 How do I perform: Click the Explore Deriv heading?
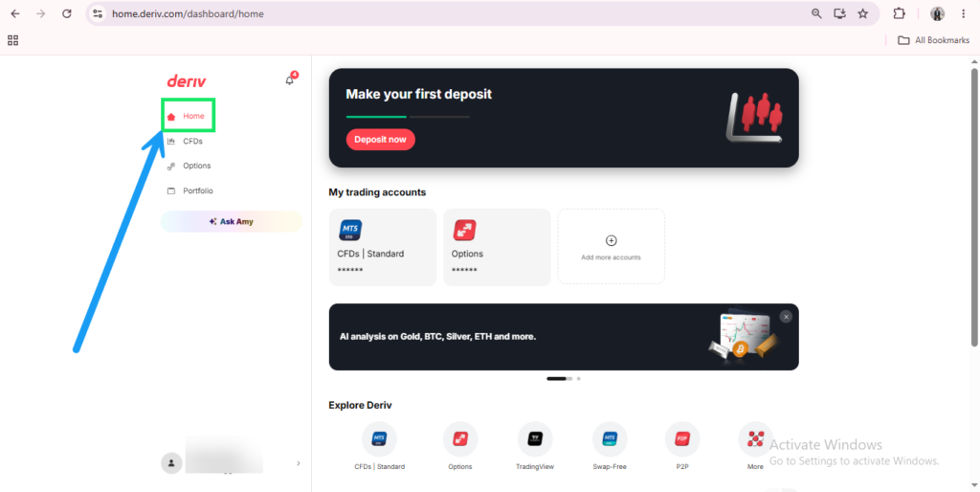pos(360,405)
